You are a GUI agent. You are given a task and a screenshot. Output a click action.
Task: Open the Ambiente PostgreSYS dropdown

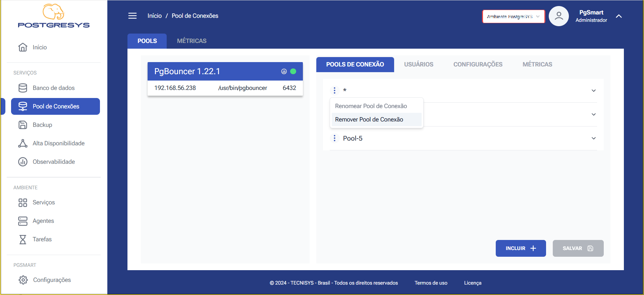[x=514, y=16]
